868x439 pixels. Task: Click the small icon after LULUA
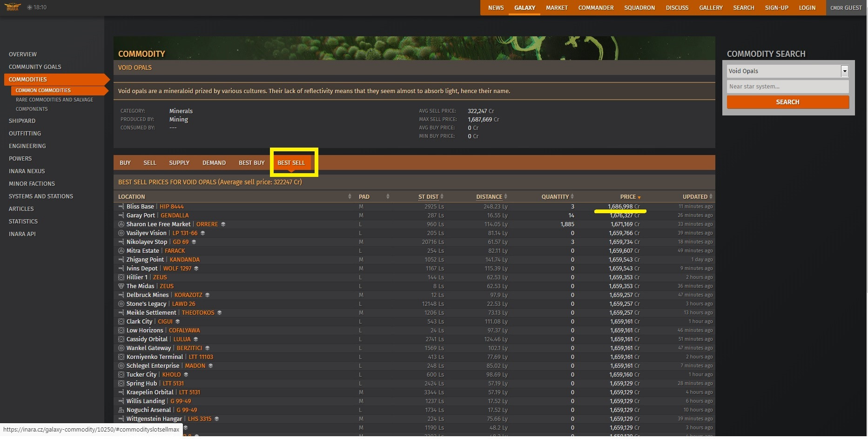tap(196, 339)
